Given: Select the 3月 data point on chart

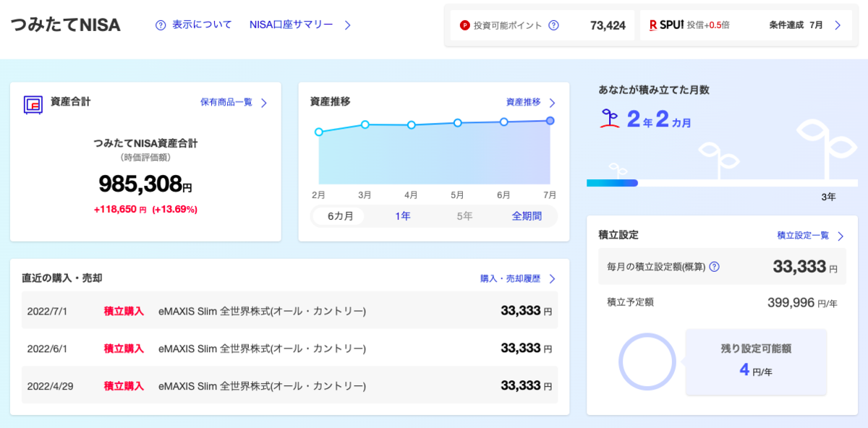Looking at the screenshot, I should click(365, 125).
